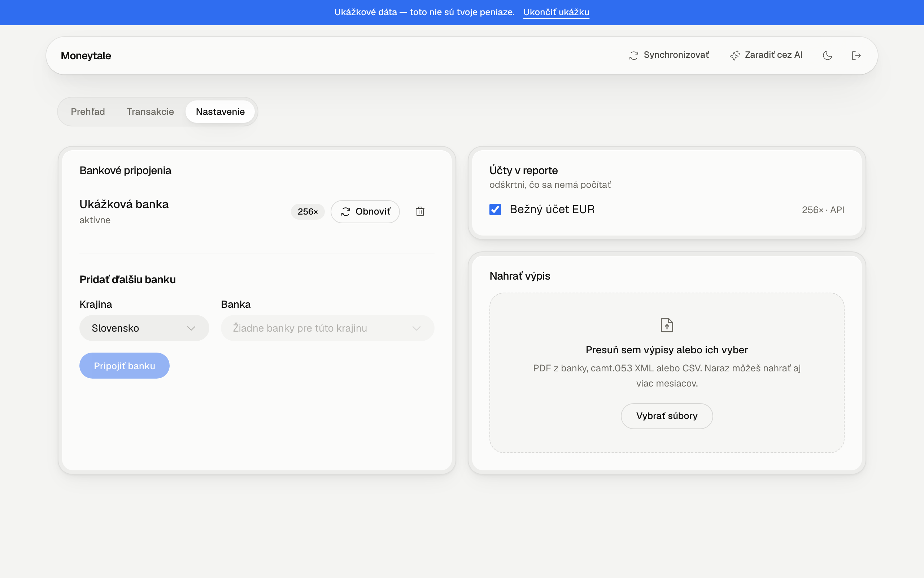
Task: Click the Pripojiť banku button
Action: (125, 366)
